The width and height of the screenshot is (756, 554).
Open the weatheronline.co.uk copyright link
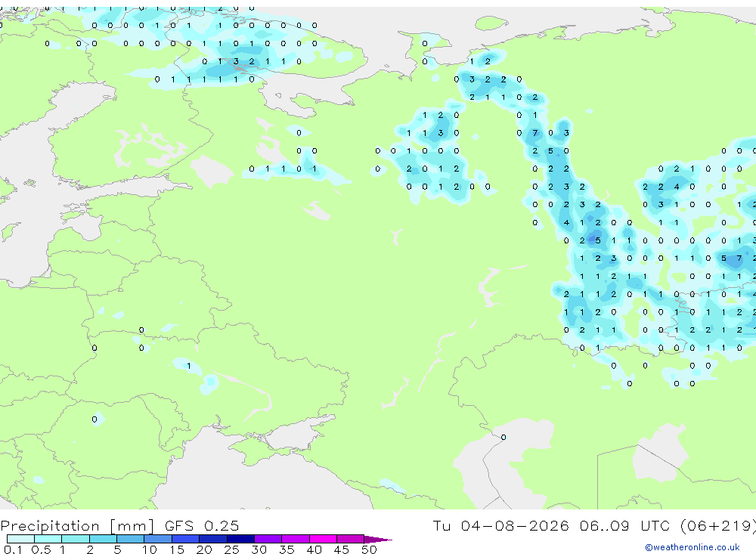692,547
